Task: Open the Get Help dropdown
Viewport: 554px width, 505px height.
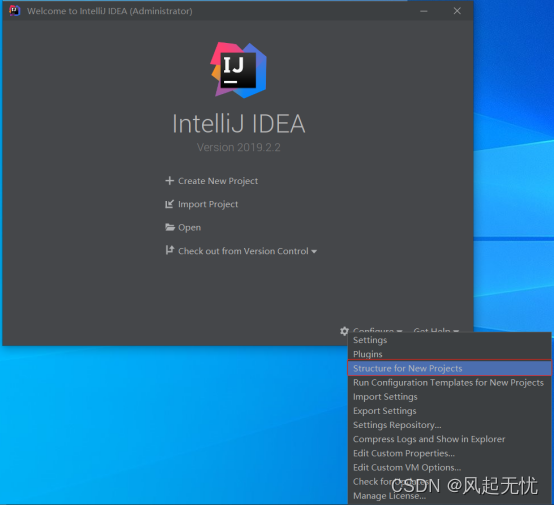Action: click(436, 331)
